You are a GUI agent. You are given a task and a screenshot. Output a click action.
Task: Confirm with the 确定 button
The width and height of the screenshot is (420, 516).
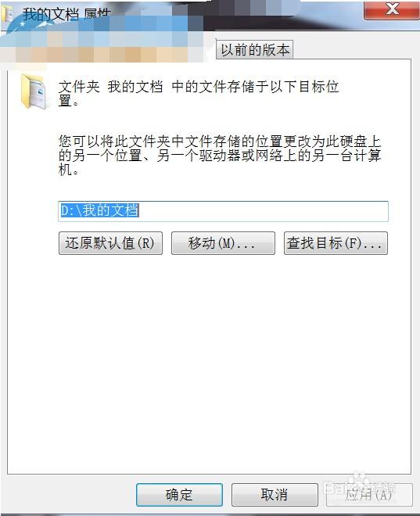point(179,494)
